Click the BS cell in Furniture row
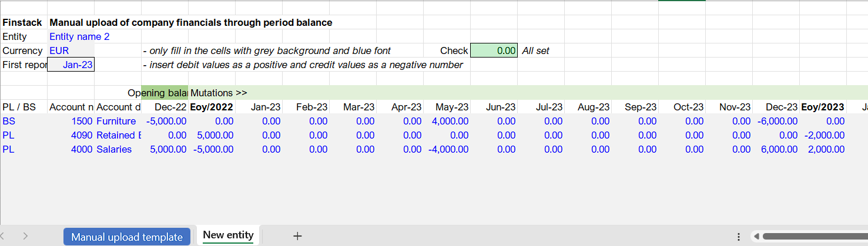 click(24, 121)
